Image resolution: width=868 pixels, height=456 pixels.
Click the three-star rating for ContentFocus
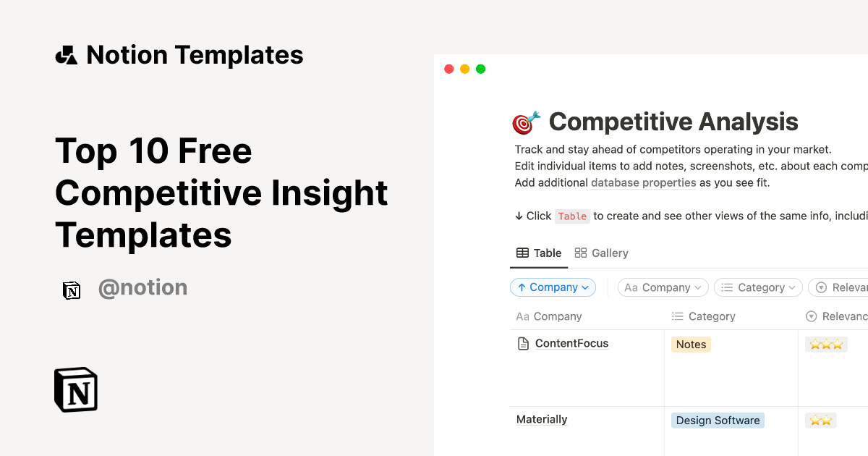click(826, 344)
